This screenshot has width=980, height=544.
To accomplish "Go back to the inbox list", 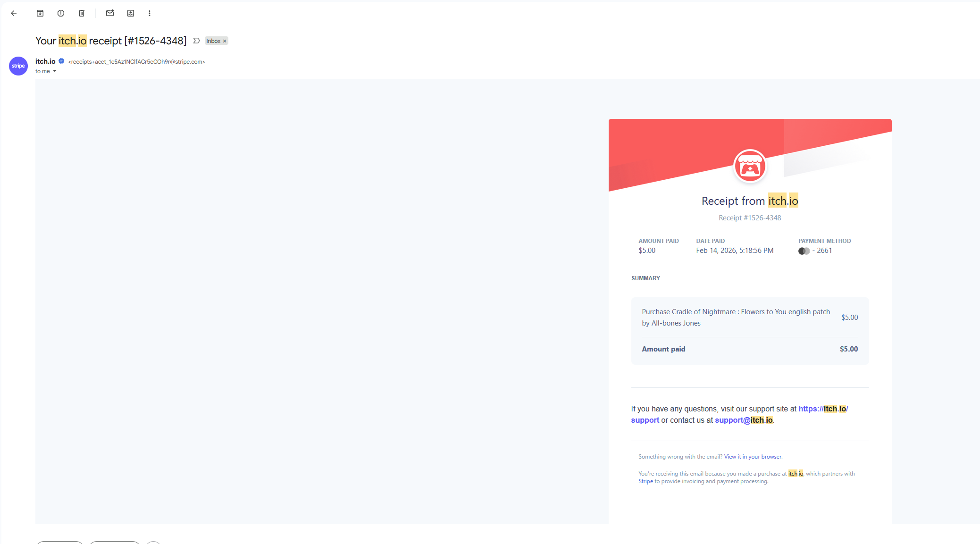I will tap(14, 13).
